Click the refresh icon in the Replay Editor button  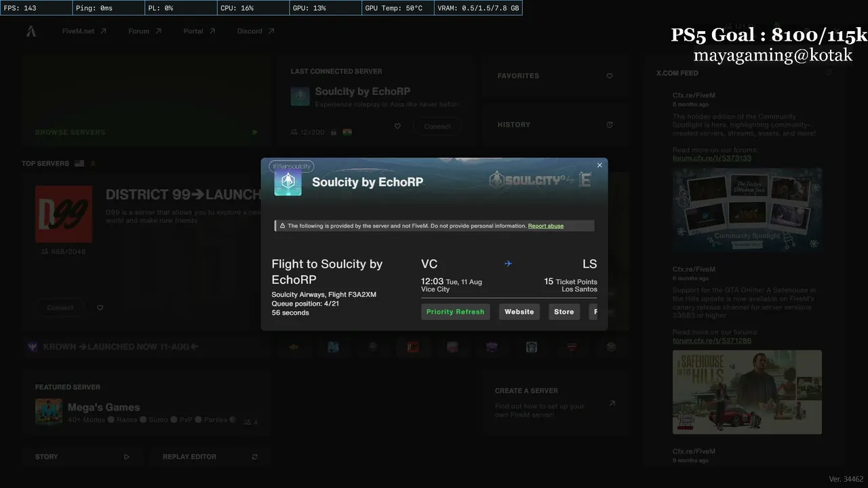[x=255, y=457]
